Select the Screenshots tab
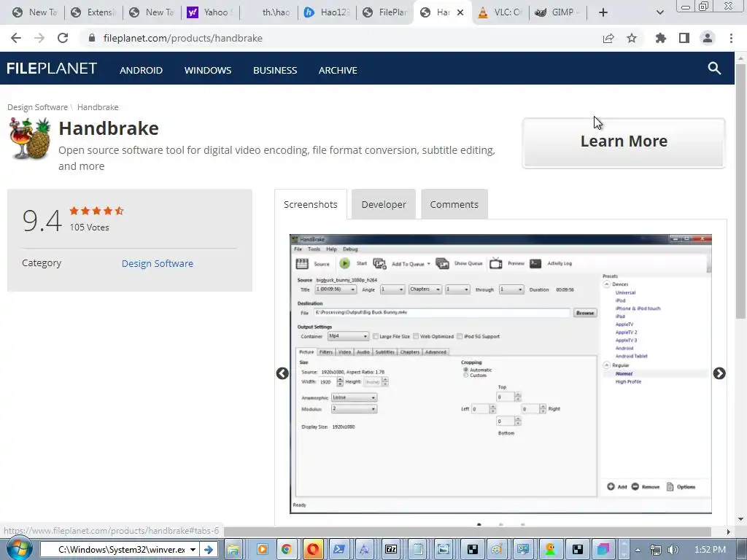Screen dimensions: 747x560 (311, 204)
